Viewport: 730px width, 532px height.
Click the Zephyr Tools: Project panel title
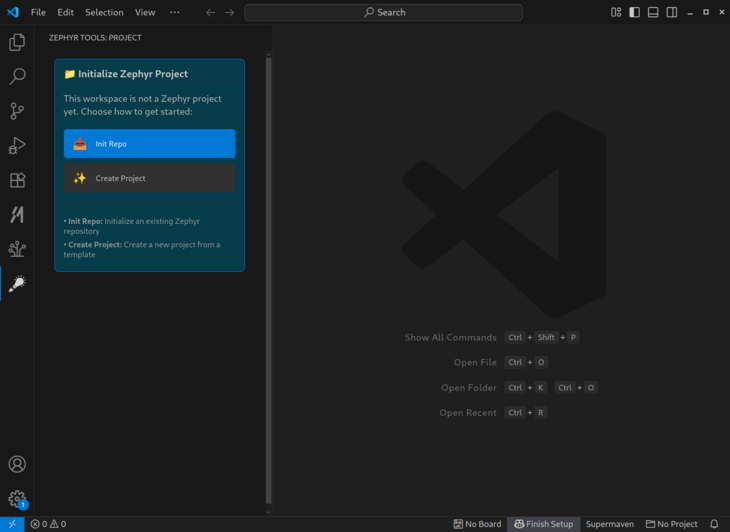point(95,38)
